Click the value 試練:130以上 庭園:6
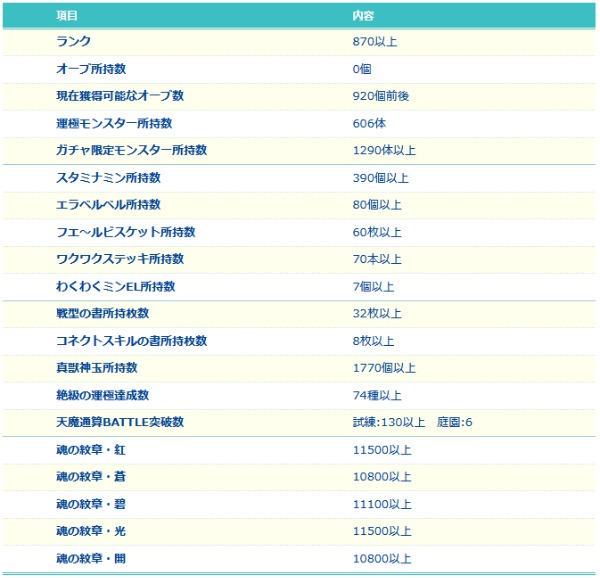 point(412,422)
